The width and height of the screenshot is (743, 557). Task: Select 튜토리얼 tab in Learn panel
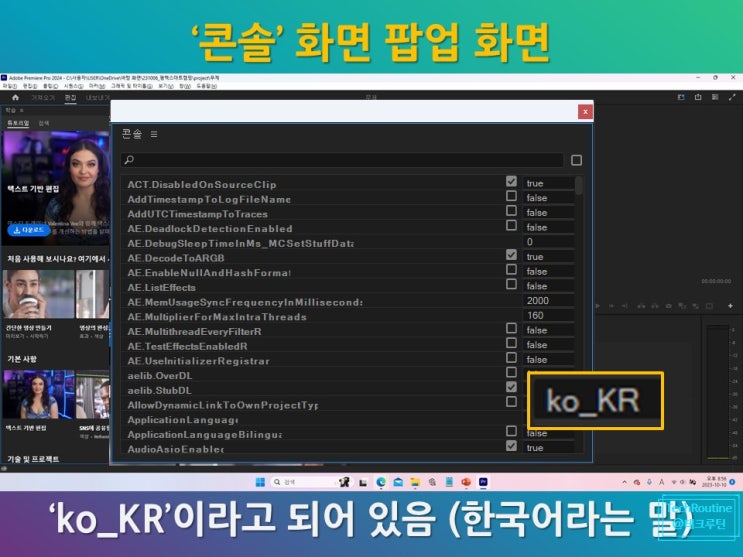point(18,123)
